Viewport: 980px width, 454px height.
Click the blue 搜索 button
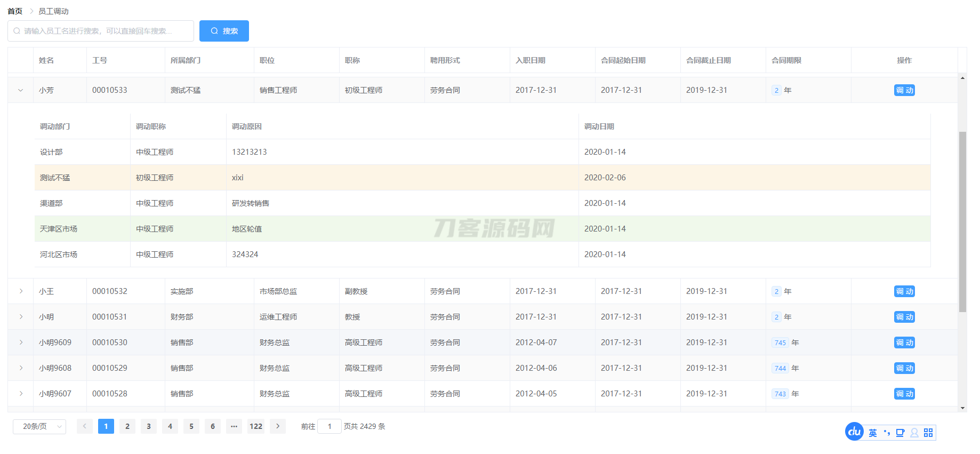point(224,31)
